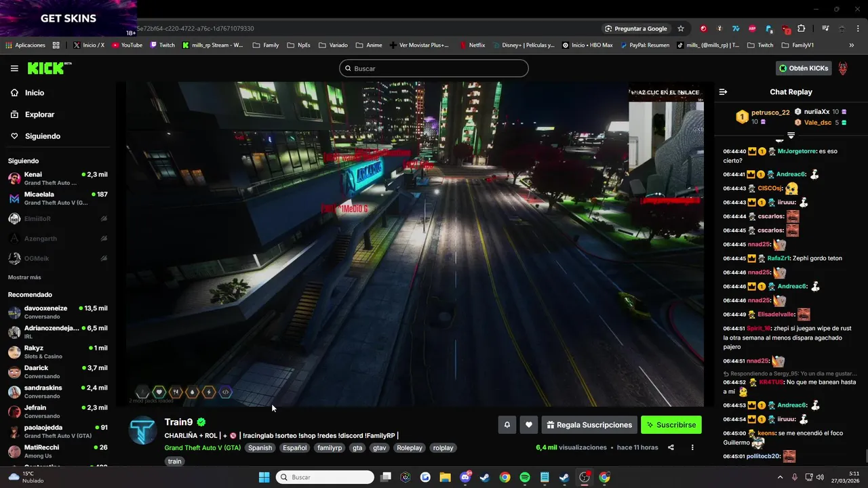The image size is (868, 488).
Task: Select the Spanish tag
Action: (260, 448)
